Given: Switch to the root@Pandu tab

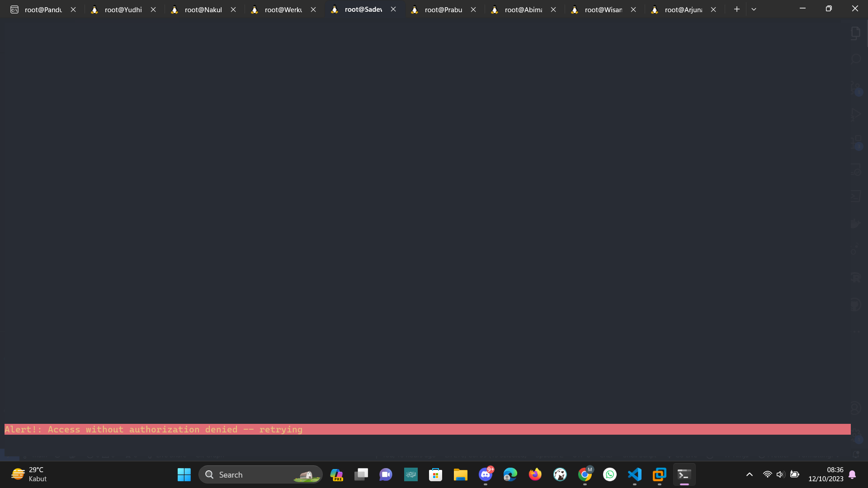Looking at the screenshot, I should point(43,9).
